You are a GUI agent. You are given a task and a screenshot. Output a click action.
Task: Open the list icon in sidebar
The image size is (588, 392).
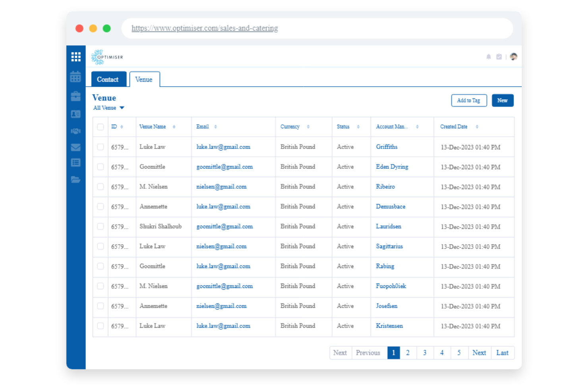coord(75,162)
